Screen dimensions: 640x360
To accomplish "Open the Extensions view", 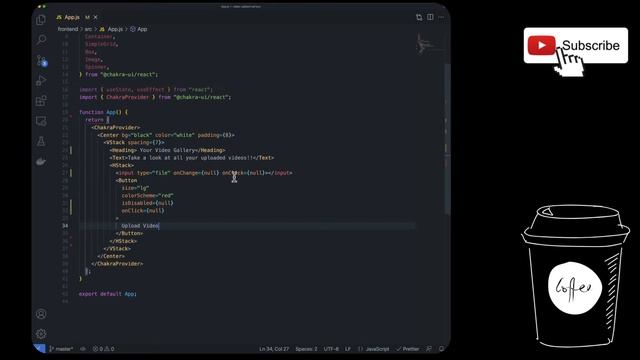I will [x=41, y=101].
